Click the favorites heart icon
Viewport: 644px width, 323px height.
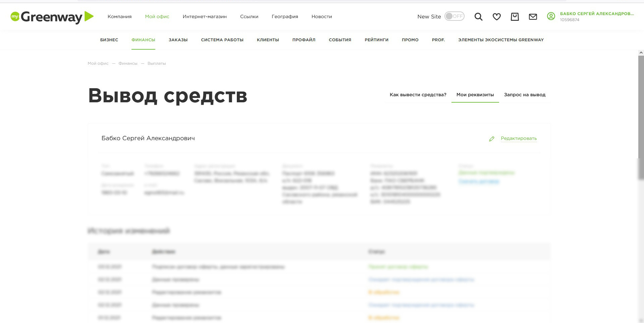click(x=496, y=16)
